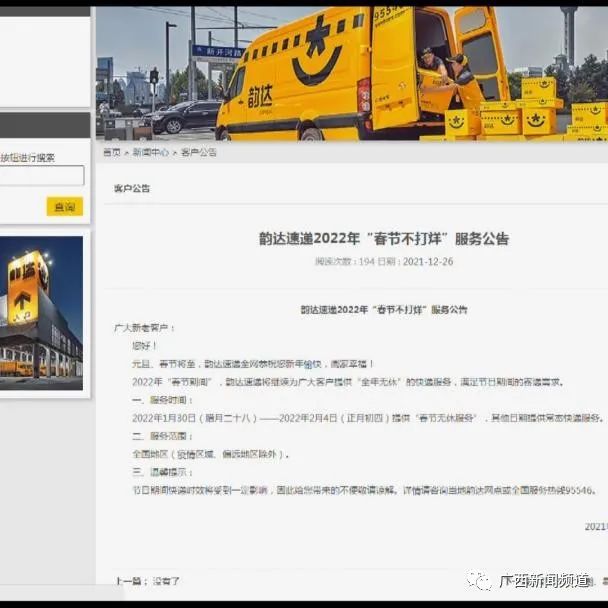This screenshot has width=608, height=608.
Task: Click the yellow 查询 search button
Action: coord(65,206)
